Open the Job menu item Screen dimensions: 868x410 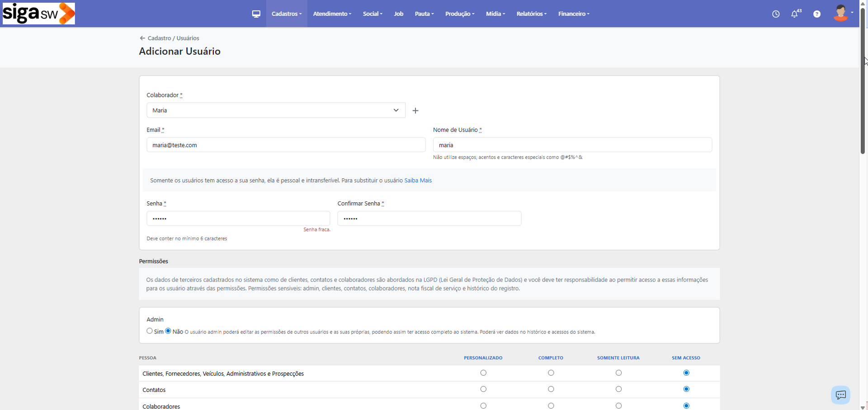tap(398, 14)
